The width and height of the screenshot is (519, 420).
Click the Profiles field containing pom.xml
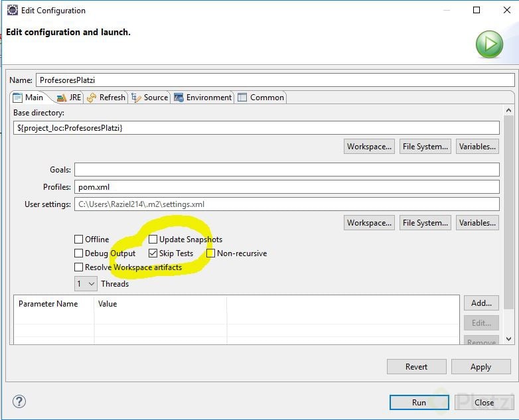287,186
